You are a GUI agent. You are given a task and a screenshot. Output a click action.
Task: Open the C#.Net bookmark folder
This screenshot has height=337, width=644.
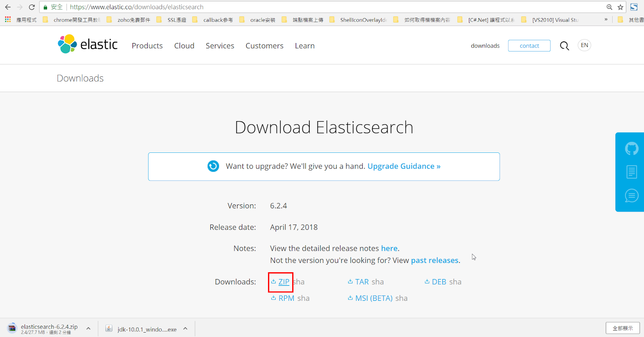(486, 20)
